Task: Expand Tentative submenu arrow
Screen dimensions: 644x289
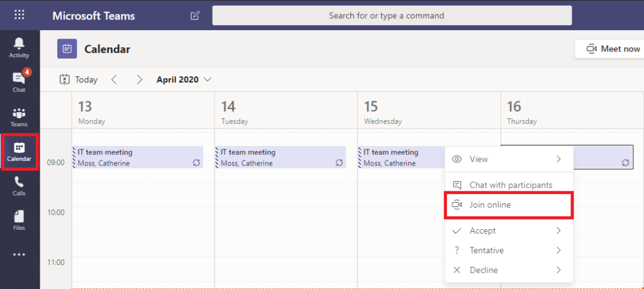Action: pos(558,251)
